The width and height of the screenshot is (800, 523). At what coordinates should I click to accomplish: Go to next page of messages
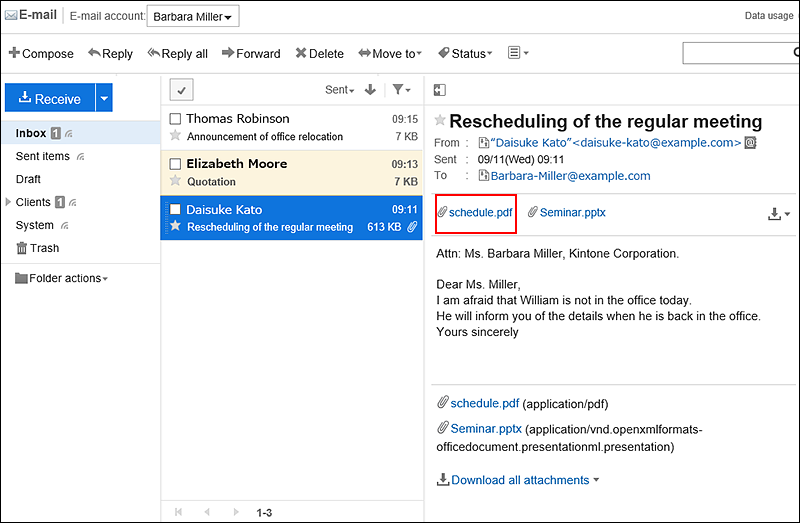pyautogui.click(x=235, y=512)
